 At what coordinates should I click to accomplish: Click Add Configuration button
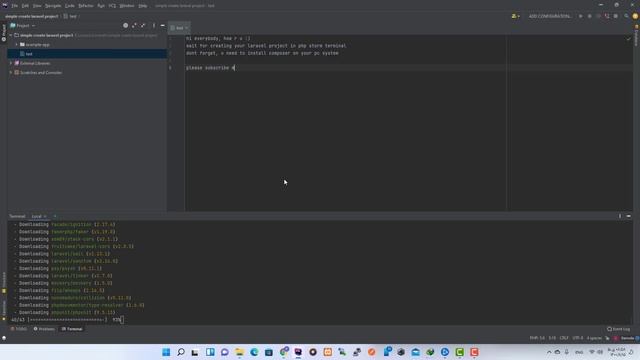pyautogui.click(x=549, y=16)
